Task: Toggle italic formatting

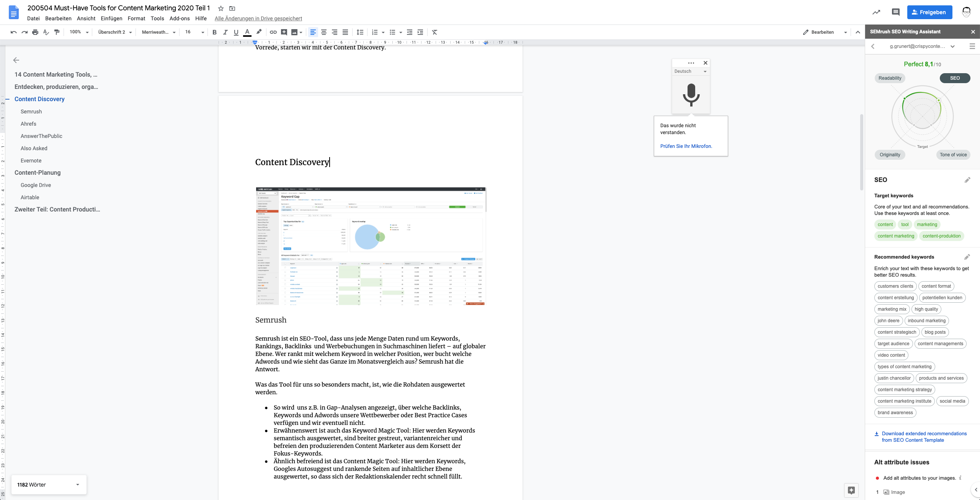Action: click(x=225, y=32)
